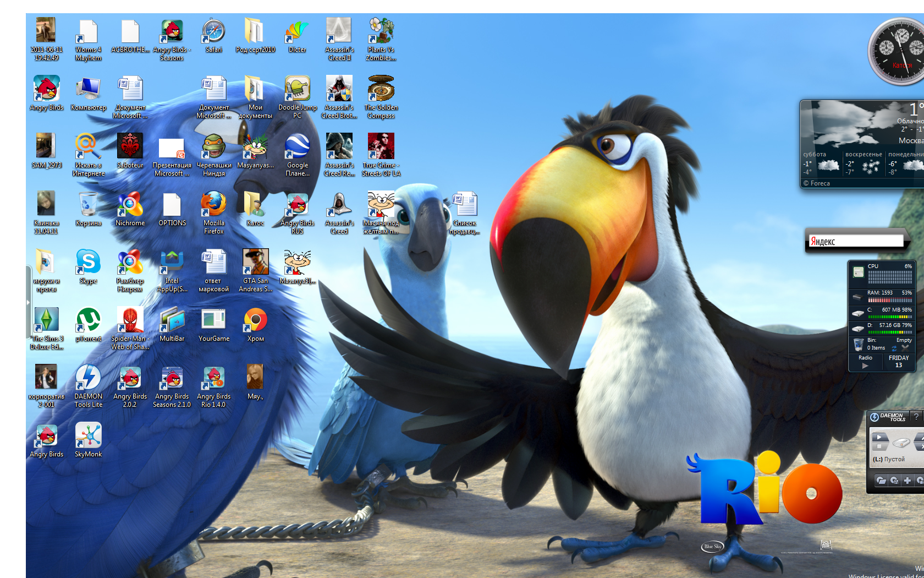Open корпоратив 2 001 photo
Viewport: 924px width, 578px height.
(46, 386)
